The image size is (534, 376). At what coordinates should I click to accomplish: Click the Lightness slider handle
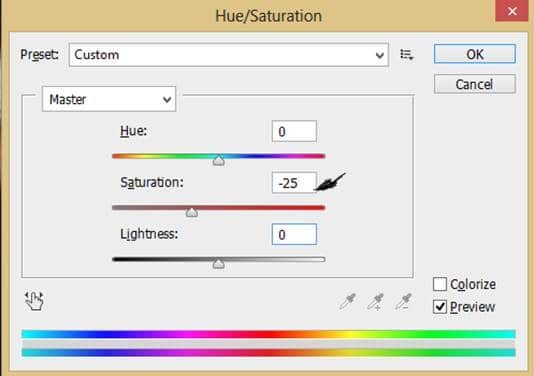point(219,264)
